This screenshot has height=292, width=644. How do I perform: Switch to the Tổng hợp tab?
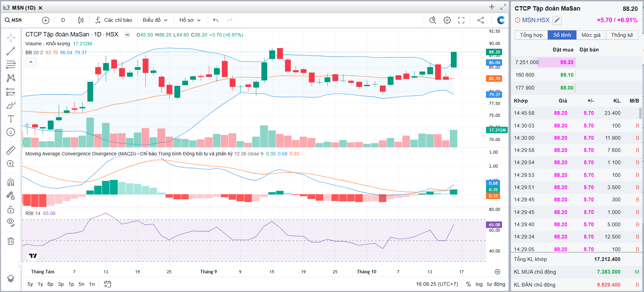tap(531, 35)
